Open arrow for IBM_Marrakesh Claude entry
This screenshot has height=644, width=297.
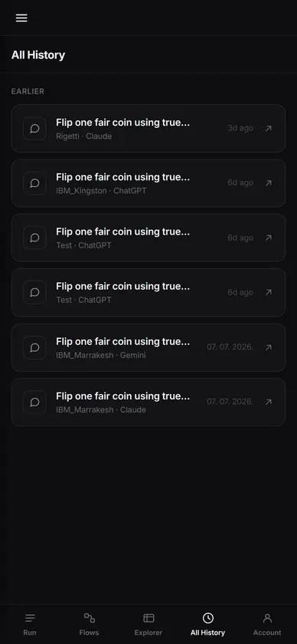pyautogui.click(x=268, y=402)
